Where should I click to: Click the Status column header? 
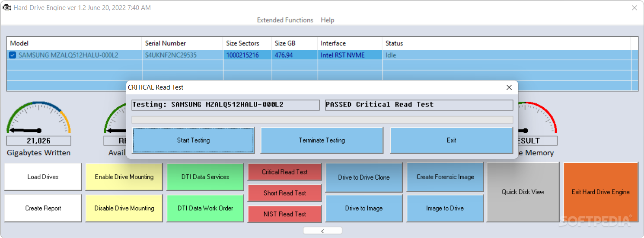tap(507, 43)
